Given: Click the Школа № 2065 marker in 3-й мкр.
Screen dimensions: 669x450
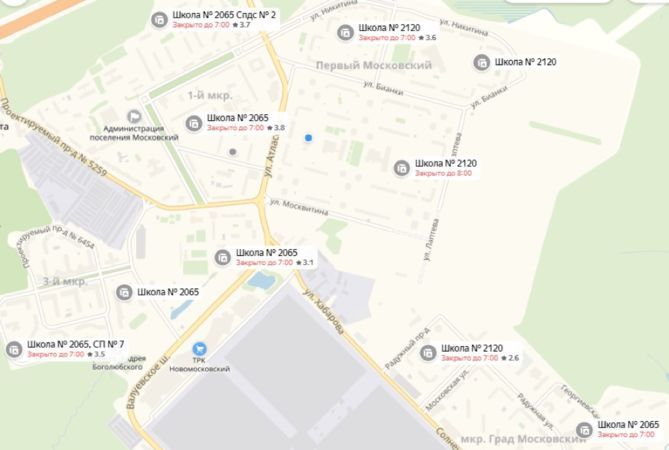Looking at the screenshot, I should point(124,293).
